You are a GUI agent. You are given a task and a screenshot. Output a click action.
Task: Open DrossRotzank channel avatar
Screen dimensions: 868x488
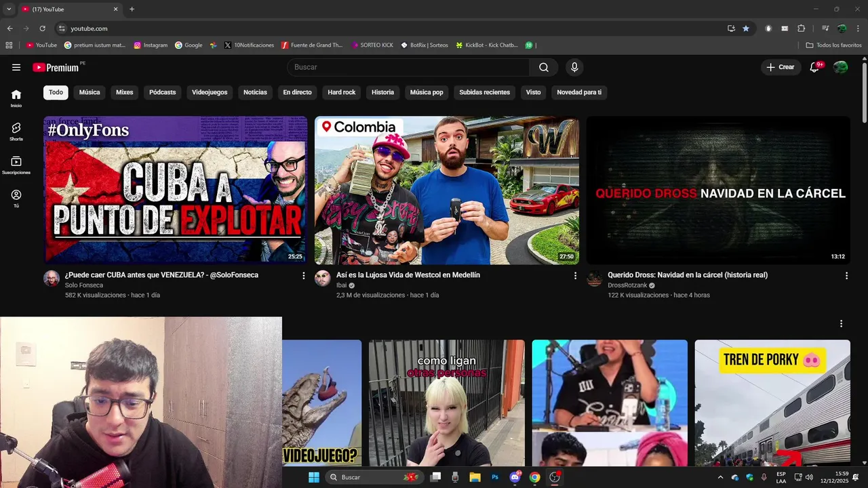point(594,279)
